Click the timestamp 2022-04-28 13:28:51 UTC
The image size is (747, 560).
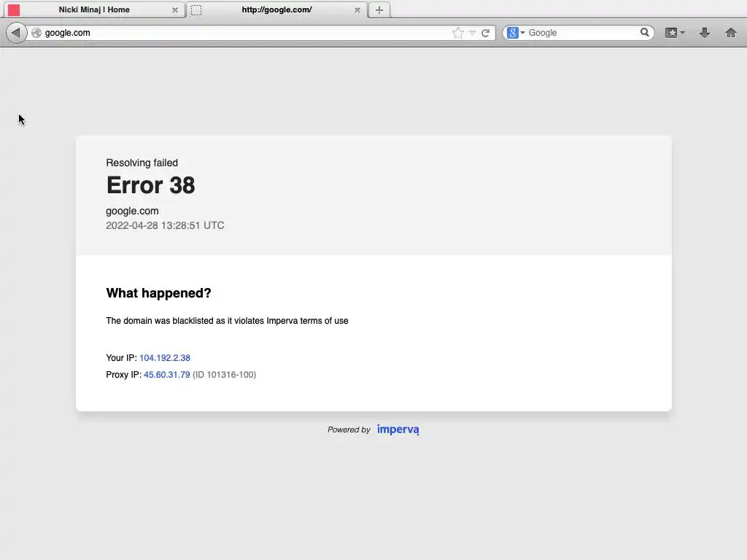pos(165,226)
